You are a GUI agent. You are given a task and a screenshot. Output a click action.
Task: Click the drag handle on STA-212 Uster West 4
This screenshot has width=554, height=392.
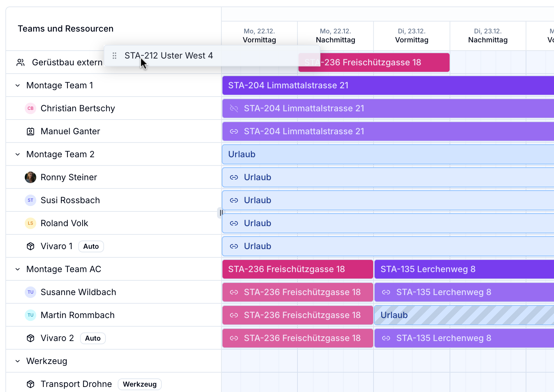114,56
